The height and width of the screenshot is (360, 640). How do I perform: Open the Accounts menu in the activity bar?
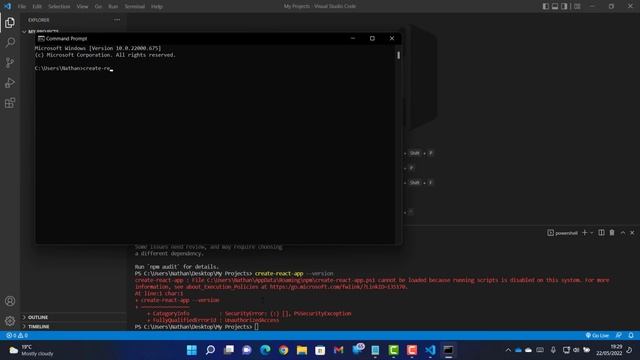tap(10, 301)
